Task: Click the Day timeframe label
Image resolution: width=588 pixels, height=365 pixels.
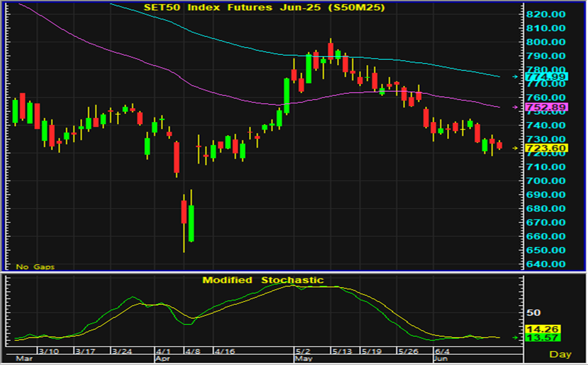Action: tap(560, 354)
